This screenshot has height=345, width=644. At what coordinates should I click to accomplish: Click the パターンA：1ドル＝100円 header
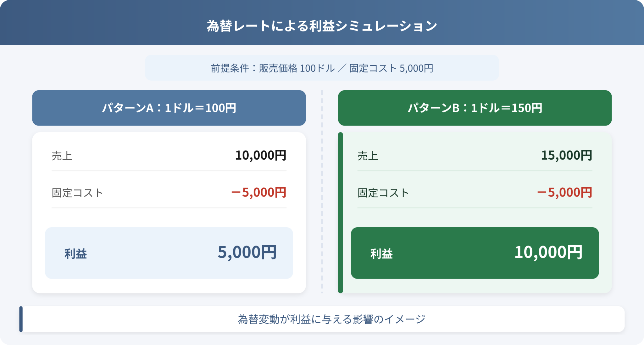[x=169, y=108]
